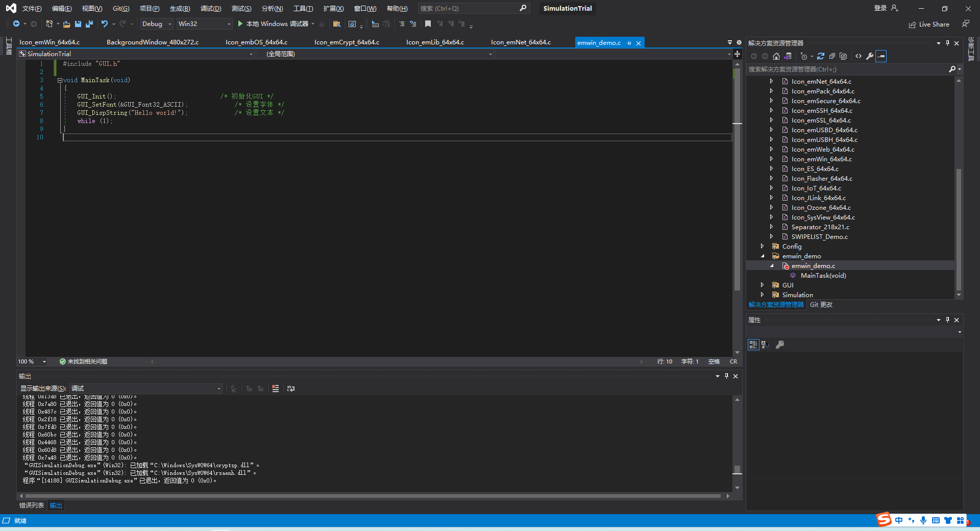
Task: Expand the GUI folder node
Action: click(x=762, y=285)
